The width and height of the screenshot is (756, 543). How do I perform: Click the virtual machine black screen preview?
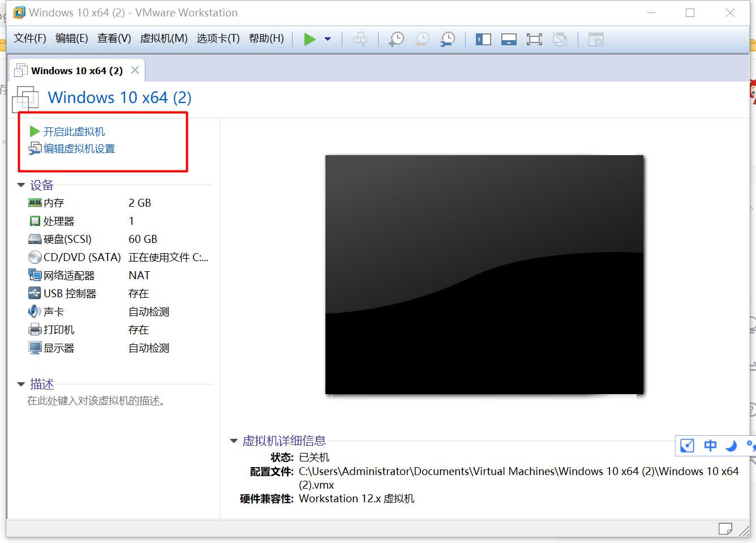pos(484,274)
